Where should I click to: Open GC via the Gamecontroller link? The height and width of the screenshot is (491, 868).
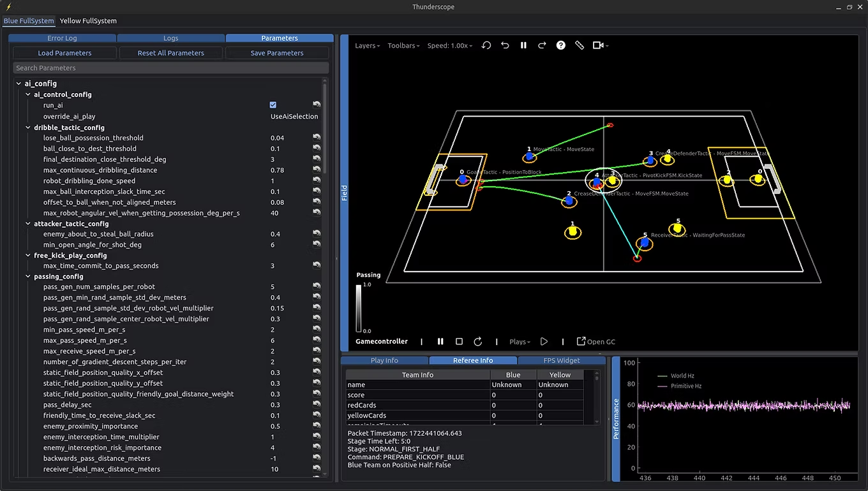pyautogui.click(x=595, y=341)
